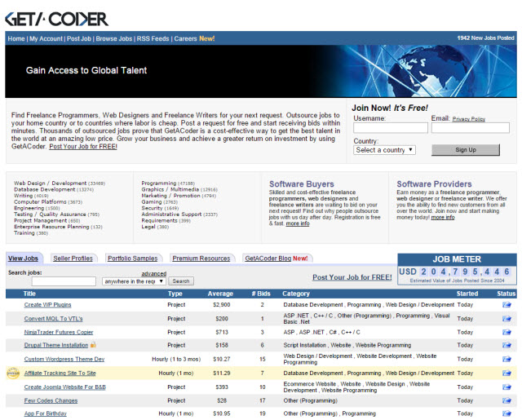Click lock icon beside Drupal Theme Installation
The width and height of the screenshot is (522, 420).
coord(93,345)
